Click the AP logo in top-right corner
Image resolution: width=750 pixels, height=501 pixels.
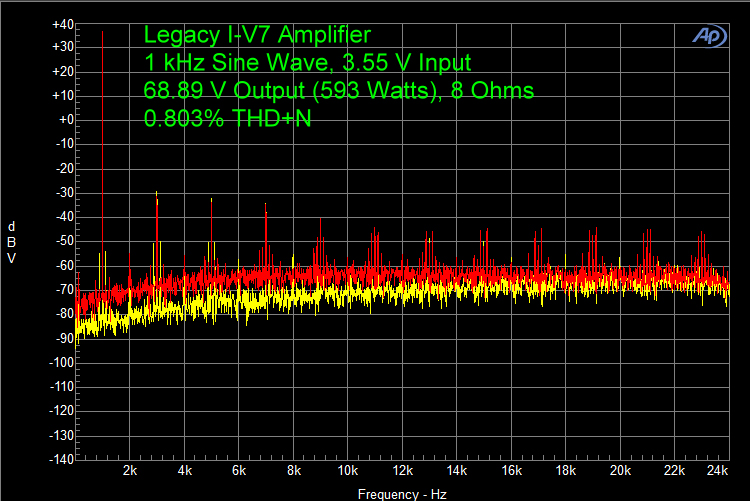[710, 35]
